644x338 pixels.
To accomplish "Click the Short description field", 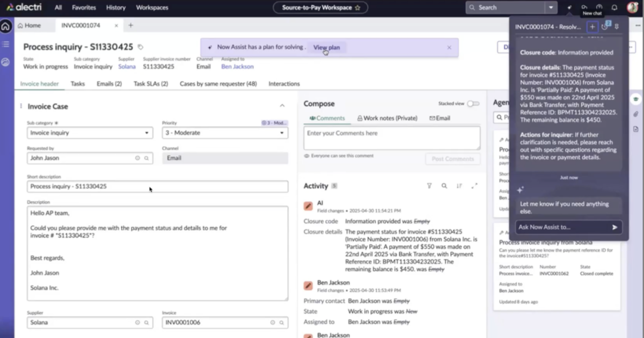I will click(157, 187).
